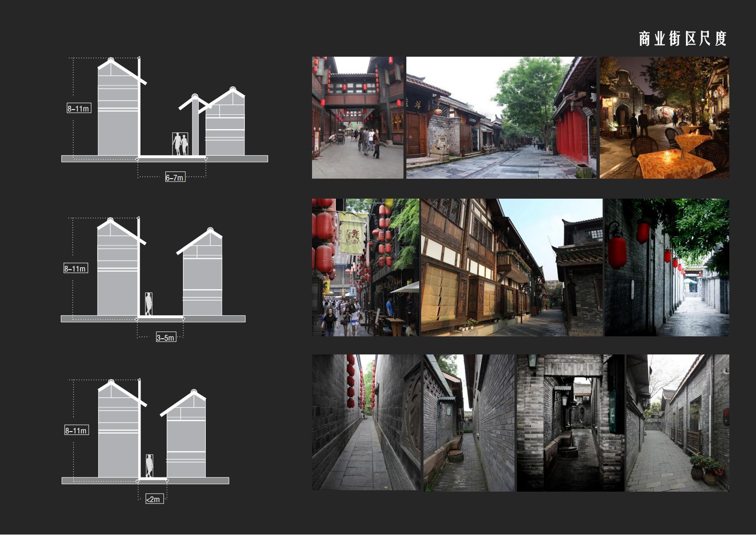Screen dimensions: 756x535
Task: Open the crowded street photo with yellow banner
Action: (365, 267)
